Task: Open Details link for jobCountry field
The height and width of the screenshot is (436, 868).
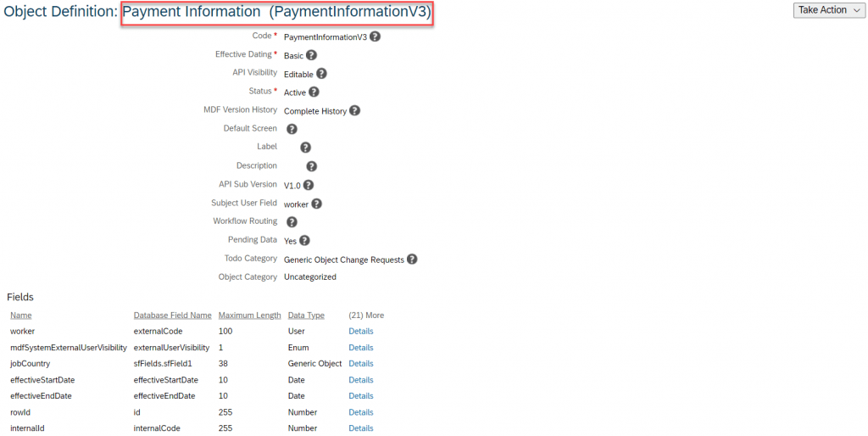Action: (361, 364)
